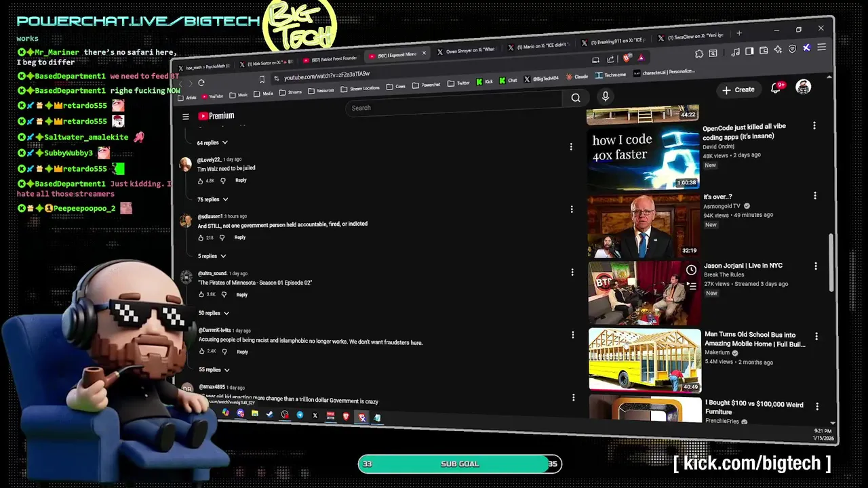Reply to the @sdlausen1 comment
868x488 pixels.
coord(240,237)
